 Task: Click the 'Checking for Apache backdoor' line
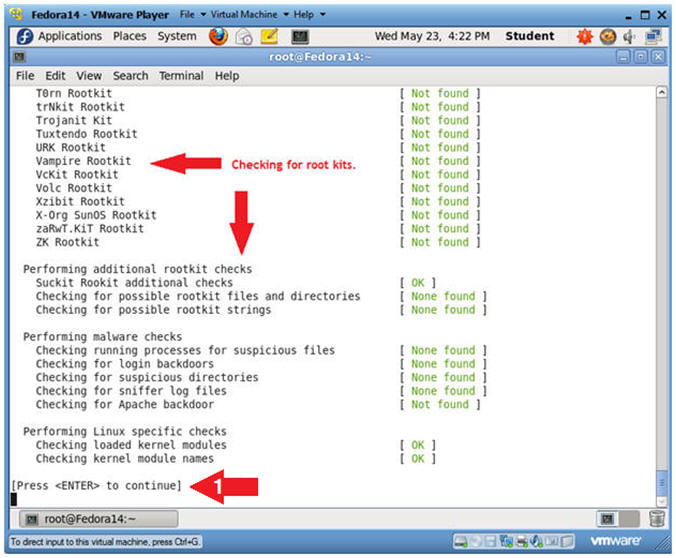click(125, 404)
